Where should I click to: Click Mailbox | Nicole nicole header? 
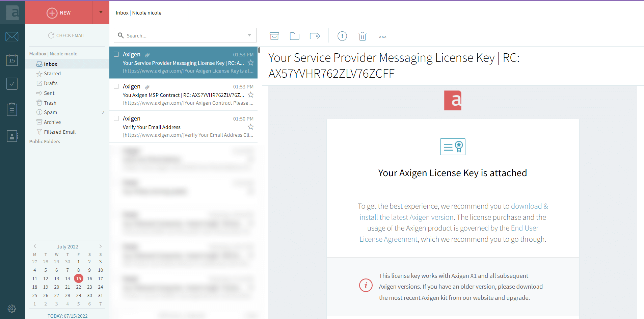[53, 54]
